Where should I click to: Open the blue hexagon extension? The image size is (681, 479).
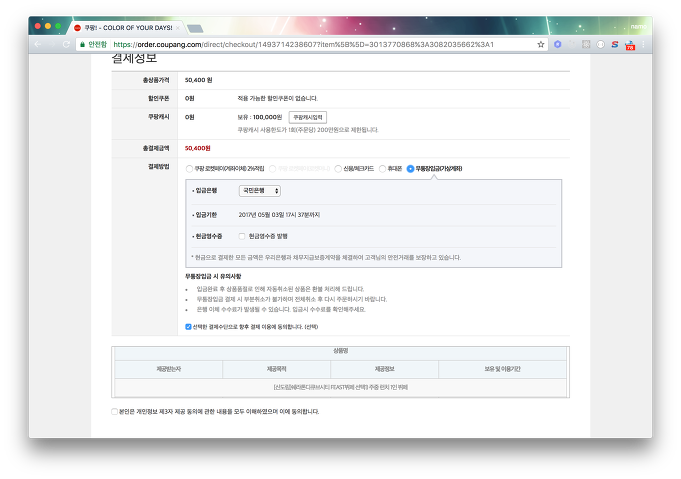point(558,44)
